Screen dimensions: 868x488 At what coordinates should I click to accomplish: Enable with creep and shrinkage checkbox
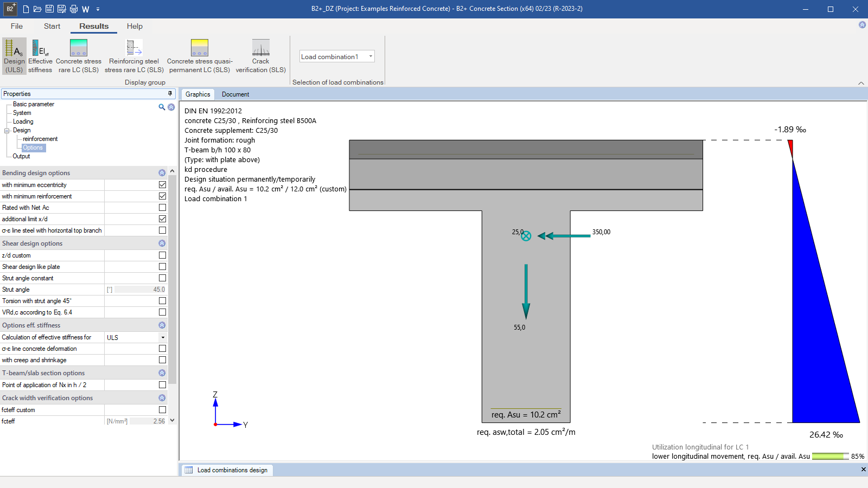[x=162, y=360]
